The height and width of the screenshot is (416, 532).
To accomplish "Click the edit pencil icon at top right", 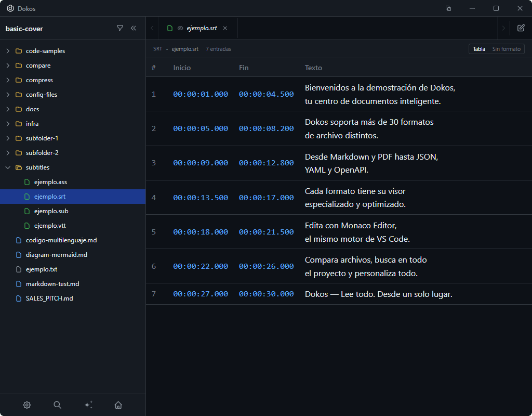I will (x=521, y=28).
